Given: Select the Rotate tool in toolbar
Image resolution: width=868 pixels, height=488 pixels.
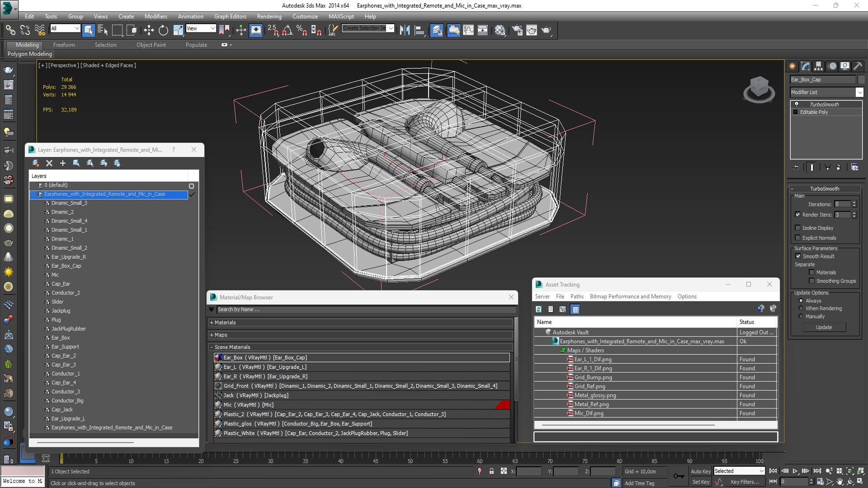Looking at the screenshot, I should tap(163, 30).
